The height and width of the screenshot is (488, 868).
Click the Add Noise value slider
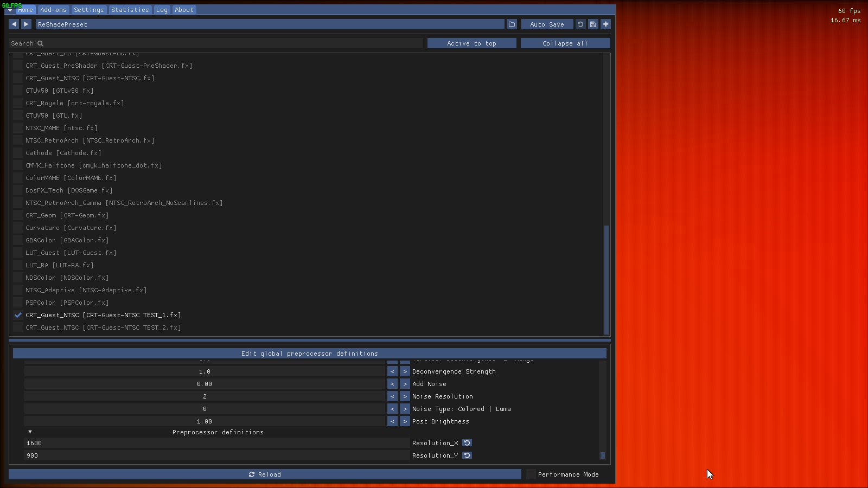205,384
